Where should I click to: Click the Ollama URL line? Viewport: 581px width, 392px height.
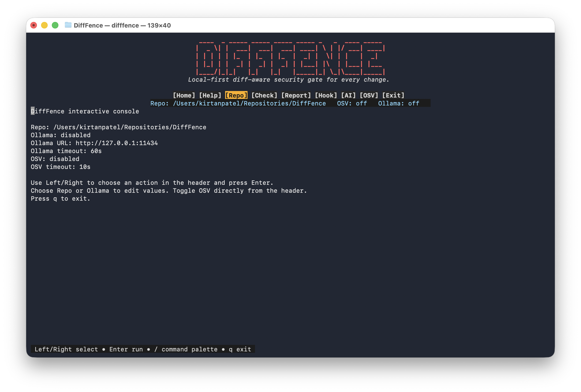[94, 143]
